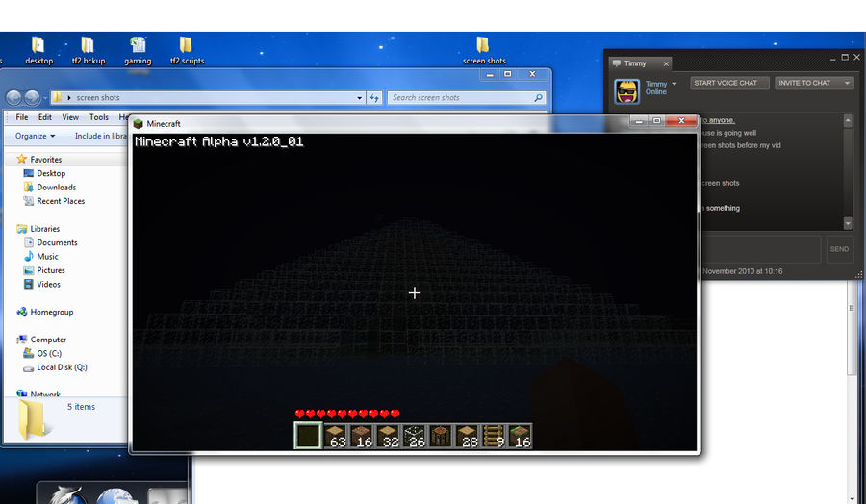Click the Explorer forward arrow button
This screenshot has height=504, width=866.
click(32, 98)
